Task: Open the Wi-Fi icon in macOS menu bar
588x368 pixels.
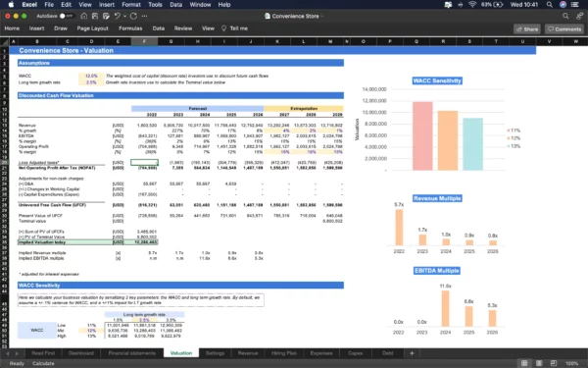Action: (472, 5)
